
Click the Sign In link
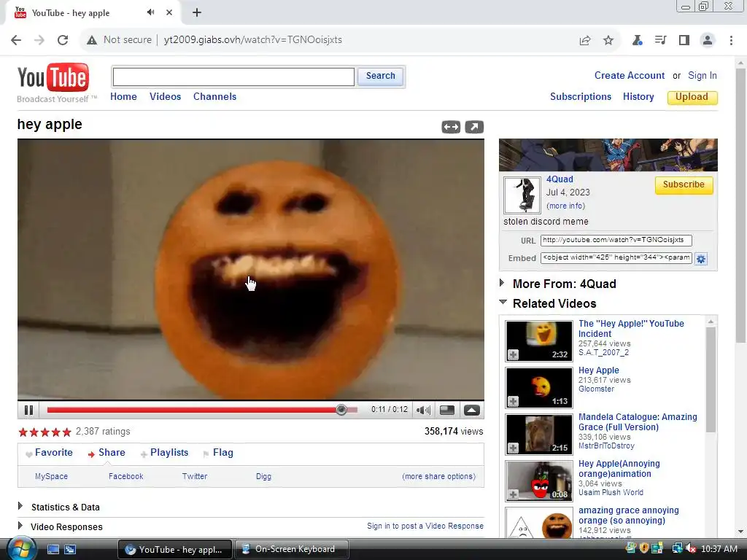(x=703, y=76)
